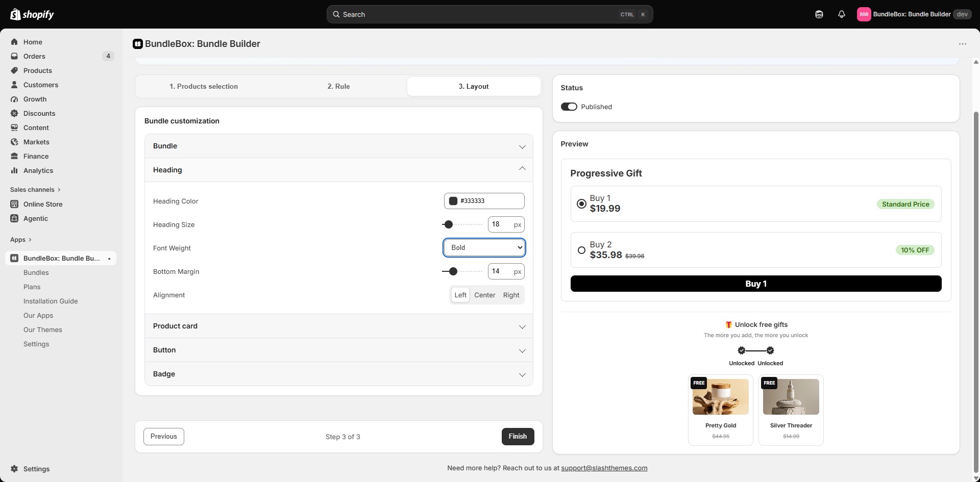
Task: Open Bundles in the app submenu
Action: (36, 272)
